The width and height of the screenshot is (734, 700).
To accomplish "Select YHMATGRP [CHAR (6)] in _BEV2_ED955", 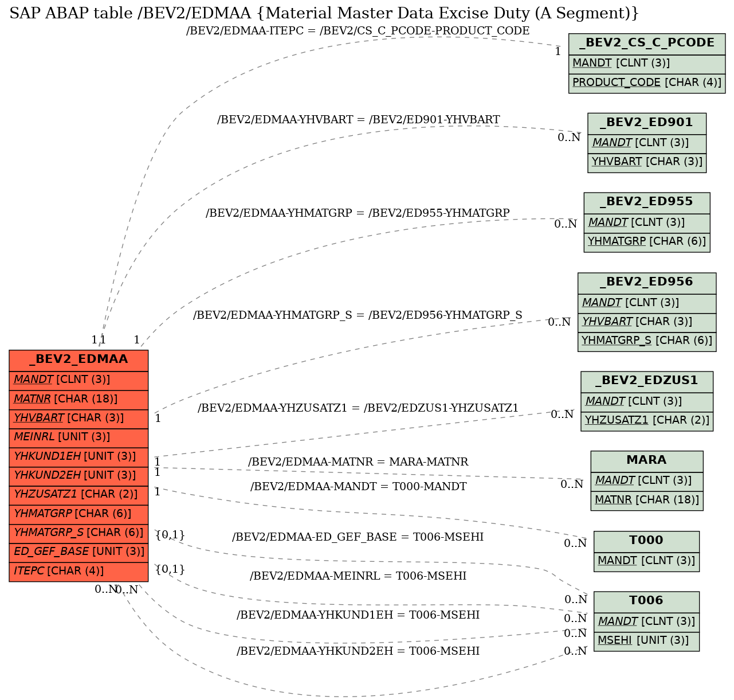I will pos(647,242).
